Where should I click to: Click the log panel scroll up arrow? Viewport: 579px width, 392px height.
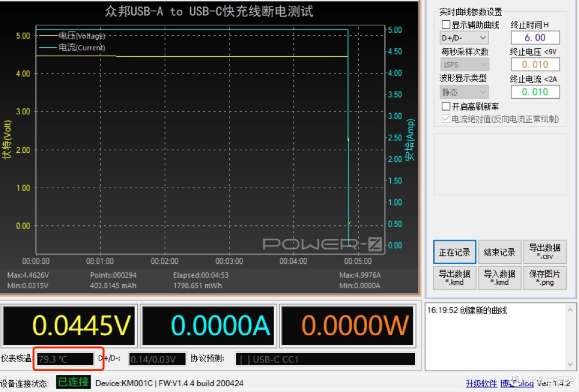pos(570,310)
